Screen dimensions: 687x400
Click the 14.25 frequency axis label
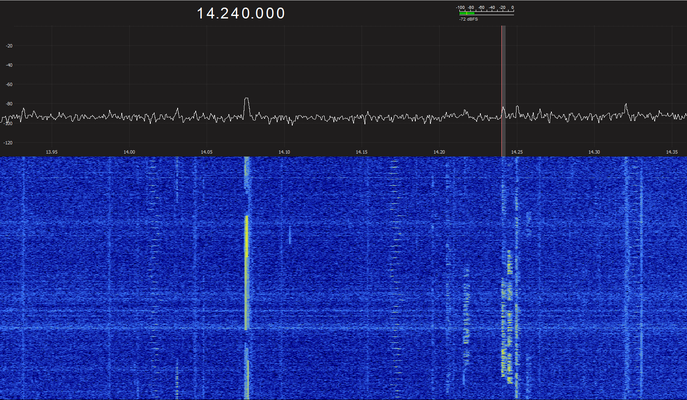coord(517,152)
